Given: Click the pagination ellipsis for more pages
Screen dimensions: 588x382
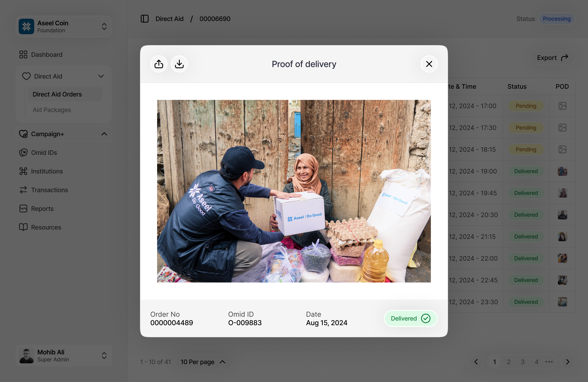Looking at the screenshot, I should pyautogui.click(x=549, y=362).
